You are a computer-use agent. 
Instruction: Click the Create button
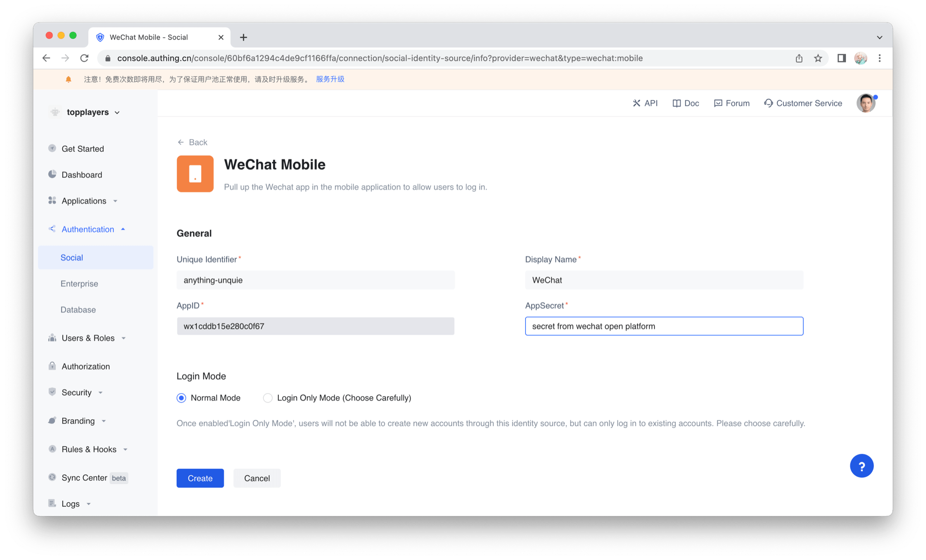point(200,478)
